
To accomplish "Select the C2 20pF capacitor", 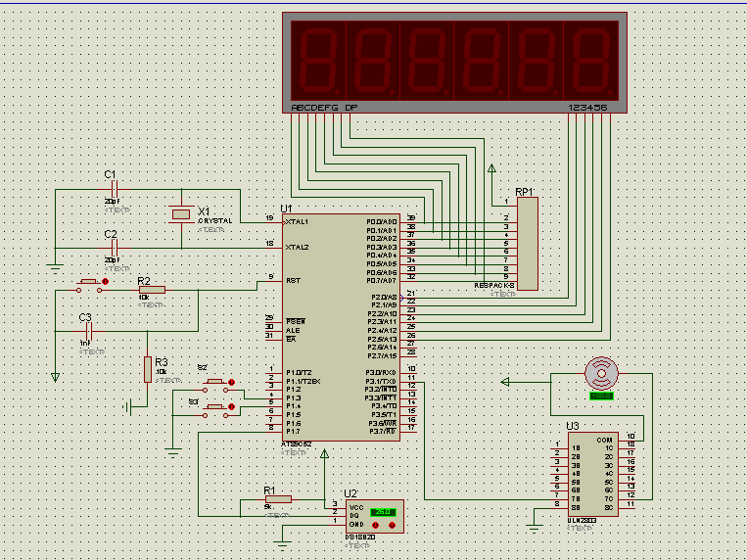I will pos(115,248).
